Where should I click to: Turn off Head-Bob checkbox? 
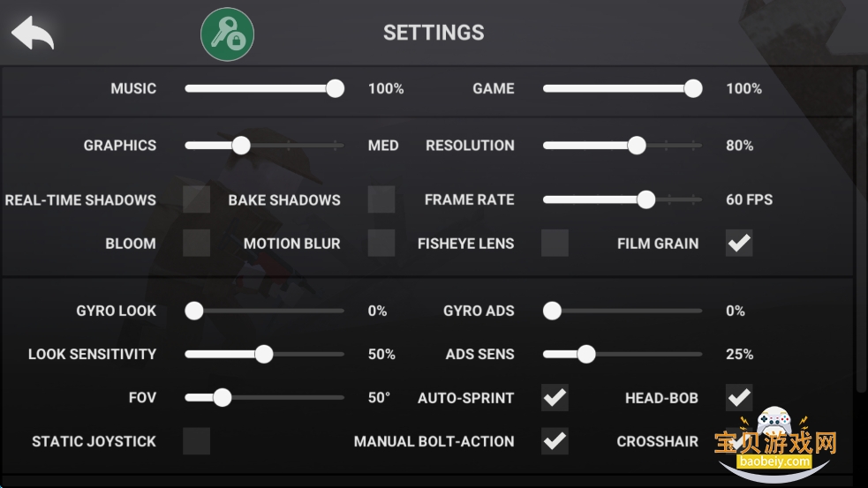click(x=739, y=398)
